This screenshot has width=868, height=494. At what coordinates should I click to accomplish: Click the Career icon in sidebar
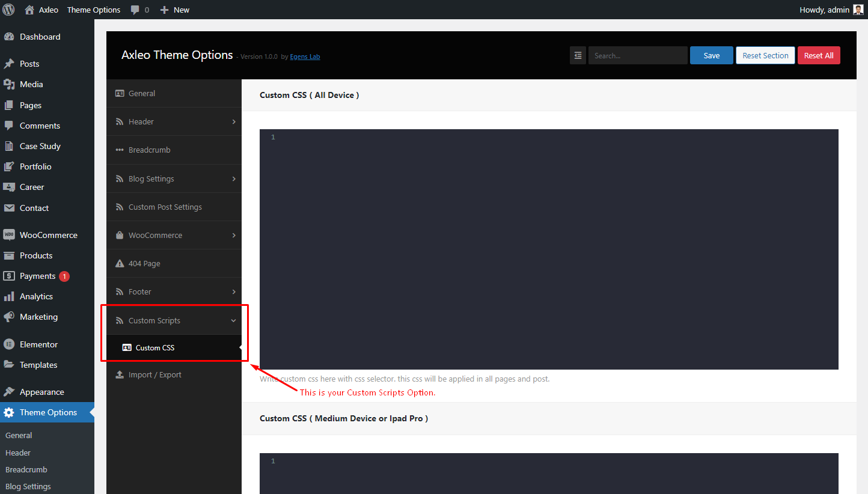(x=9, y=187)
